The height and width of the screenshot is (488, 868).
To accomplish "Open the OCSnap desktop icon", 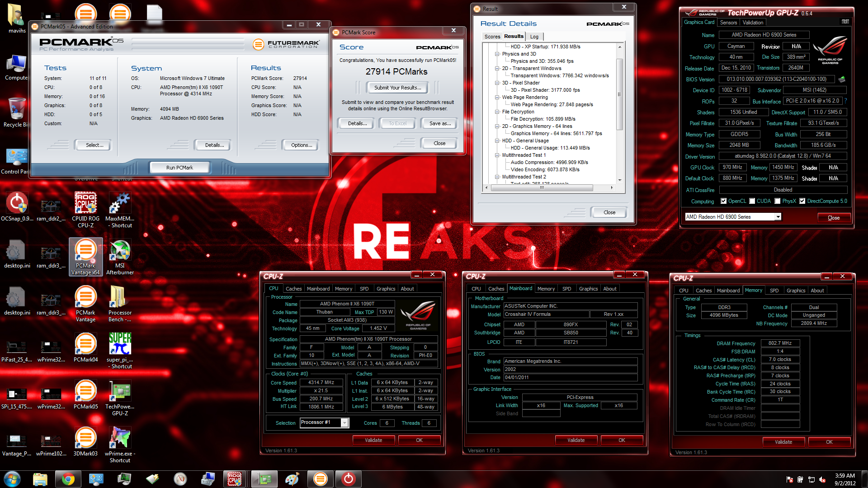I will pos(17,206).
